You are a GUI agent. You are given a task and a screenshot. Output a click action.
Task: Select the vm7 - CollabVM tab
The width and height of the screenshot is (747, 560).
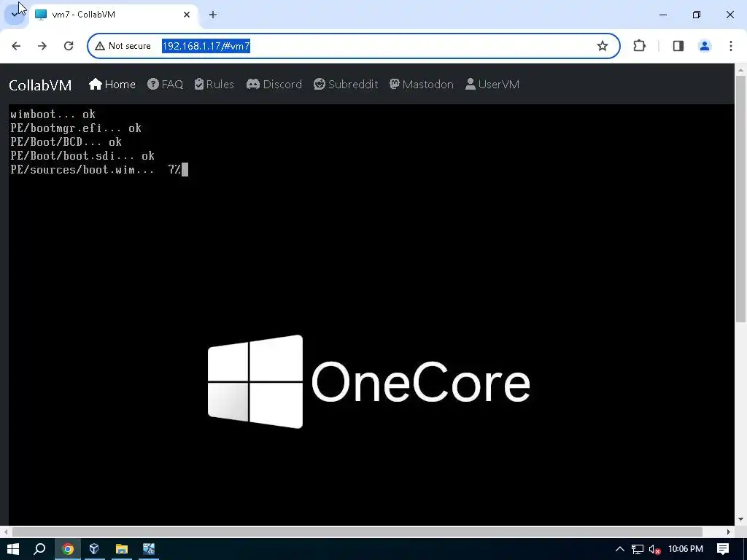(114, 15)
